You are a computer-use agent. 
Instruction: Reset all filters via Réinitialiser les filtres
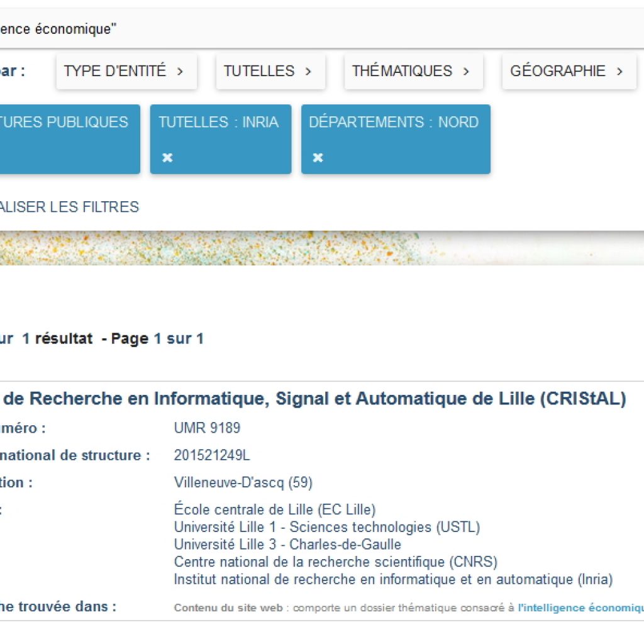69,206
